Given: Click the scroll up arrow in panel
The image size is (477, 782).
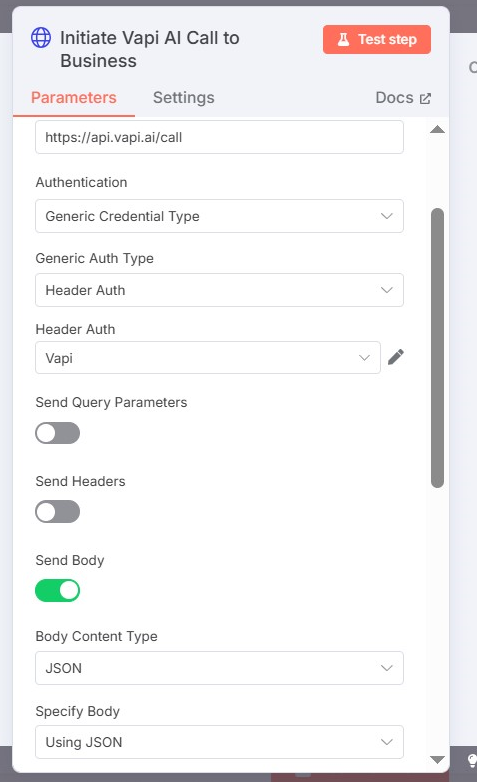Looking at the screenshot, I should tap(438, 130).
